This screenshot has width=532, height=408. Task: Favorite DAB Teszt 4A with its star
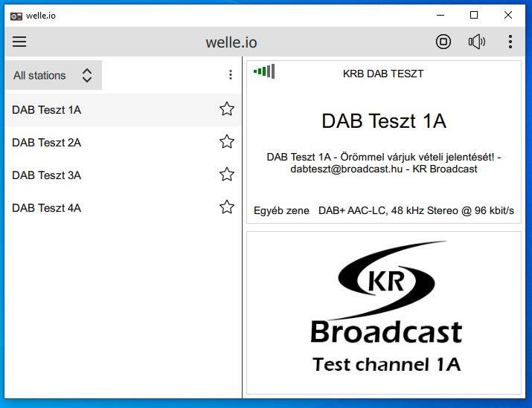227,207
